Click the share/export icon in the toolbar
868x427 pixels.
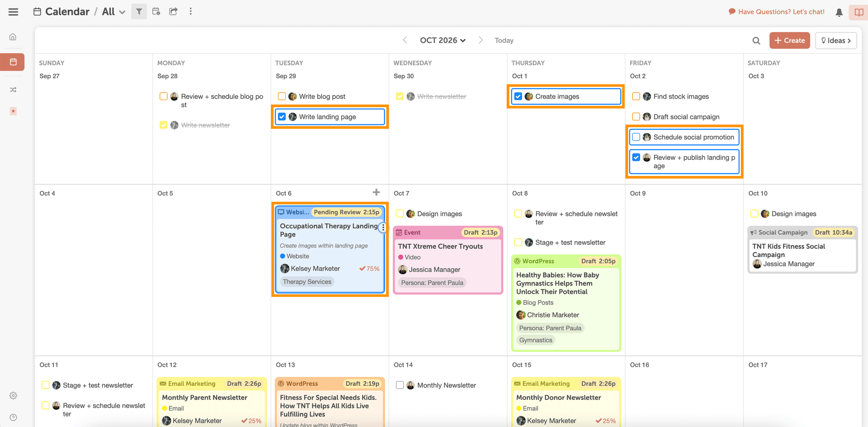(173, 11)
